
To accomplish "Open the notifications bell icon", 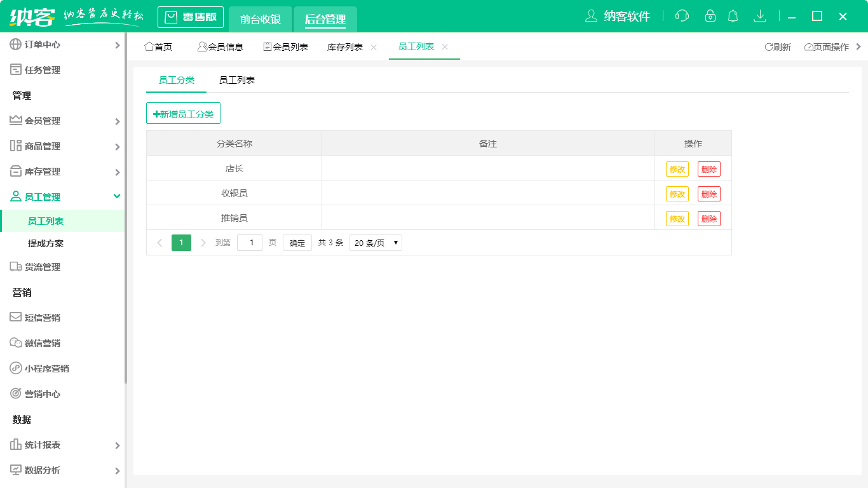I will [733, 16].
